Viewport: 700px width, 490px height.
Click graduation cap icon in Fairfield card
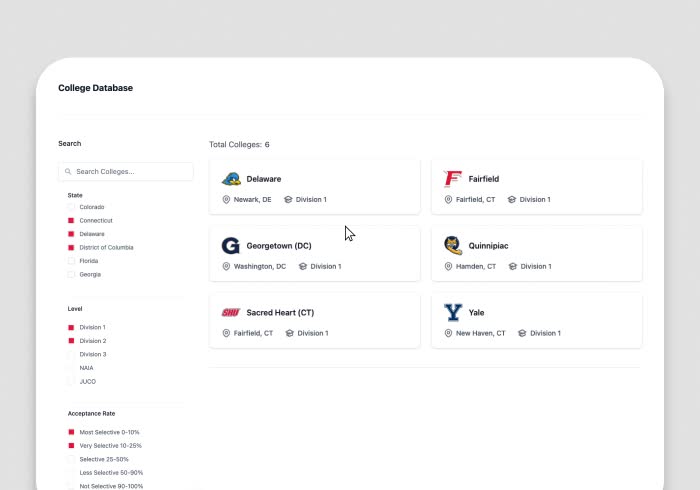pos(512,199)
